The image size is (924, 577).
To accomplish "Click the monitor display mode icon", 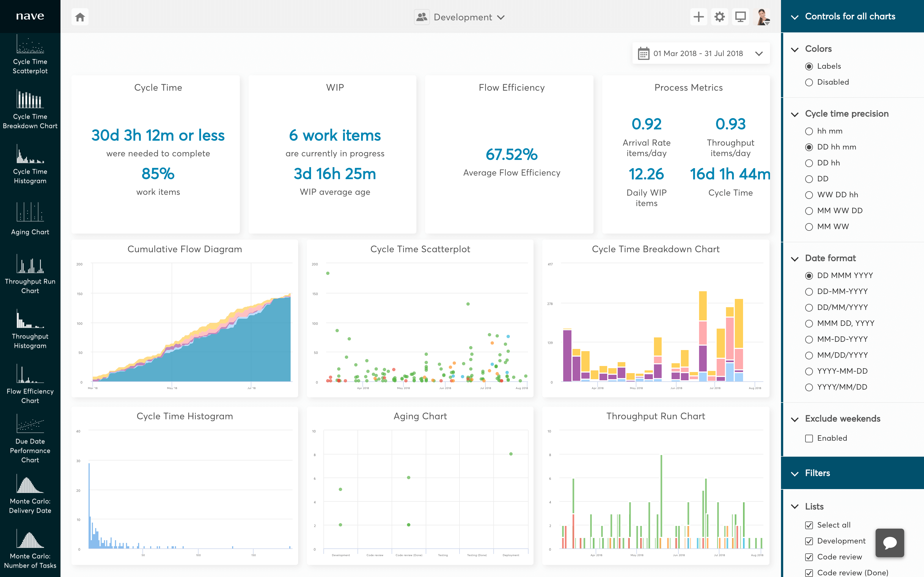I will 740,17.
